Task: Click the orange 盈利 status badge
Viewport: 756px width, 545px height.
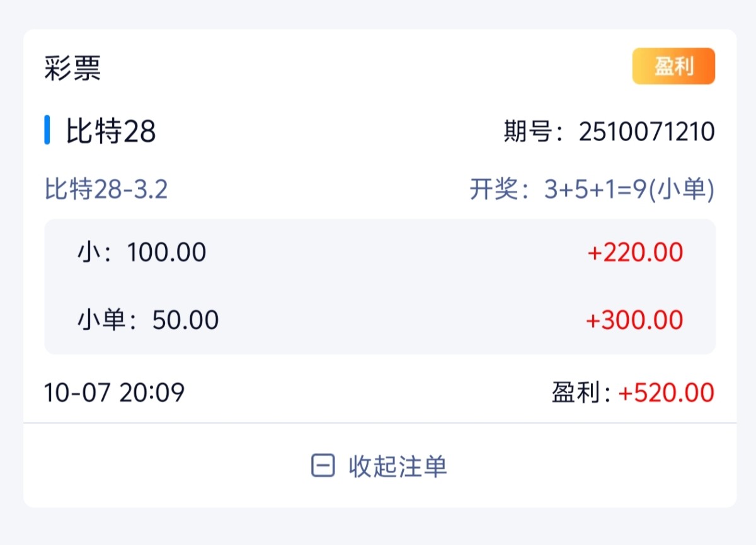Action: click(673, 66)
